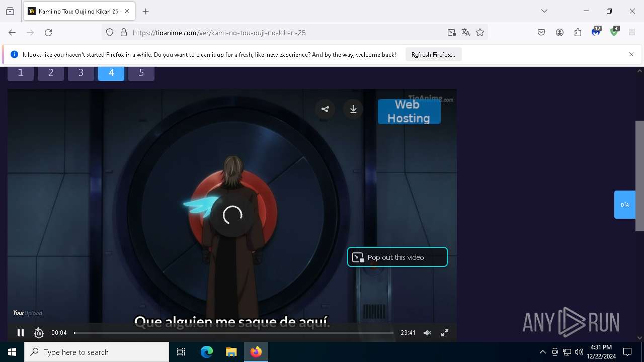This screenshot has width=644, height=362.
Task: Open Extensions puzzle icon
Action: 578,33
